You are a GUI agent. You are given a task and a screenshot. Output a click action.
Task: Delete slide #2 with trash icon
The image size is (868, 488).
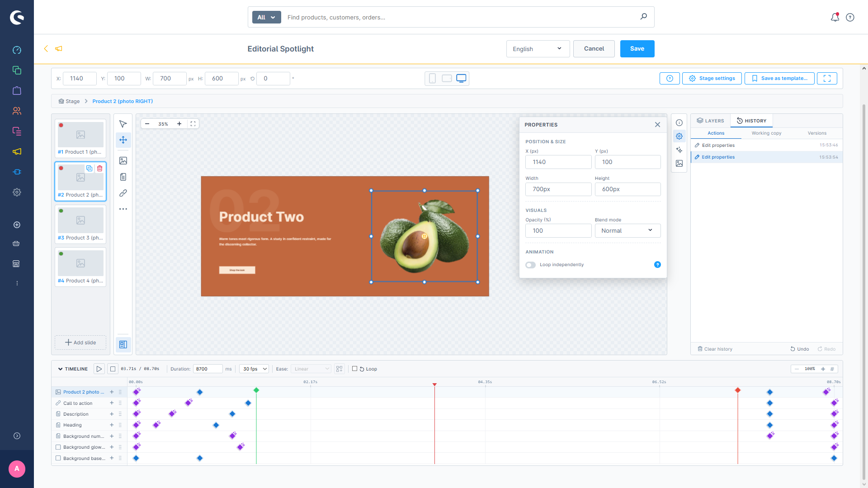point(100,168)
